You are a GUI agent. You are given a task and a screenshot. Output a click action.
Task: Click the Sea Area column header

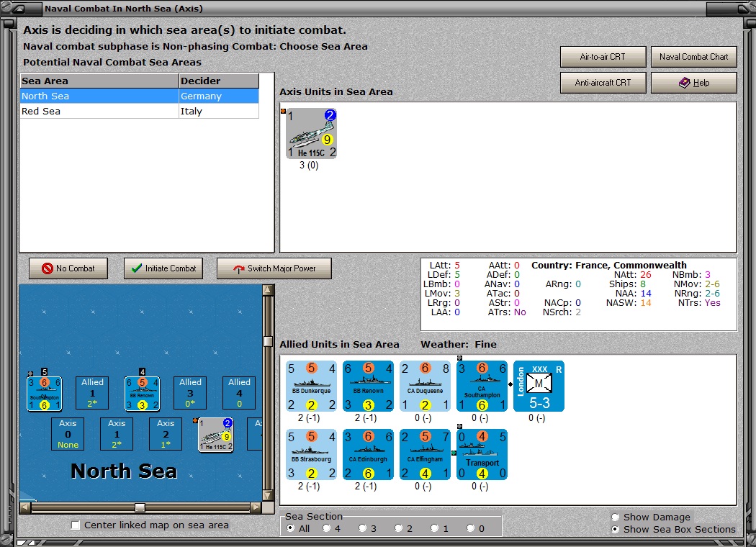pos(99,81)
